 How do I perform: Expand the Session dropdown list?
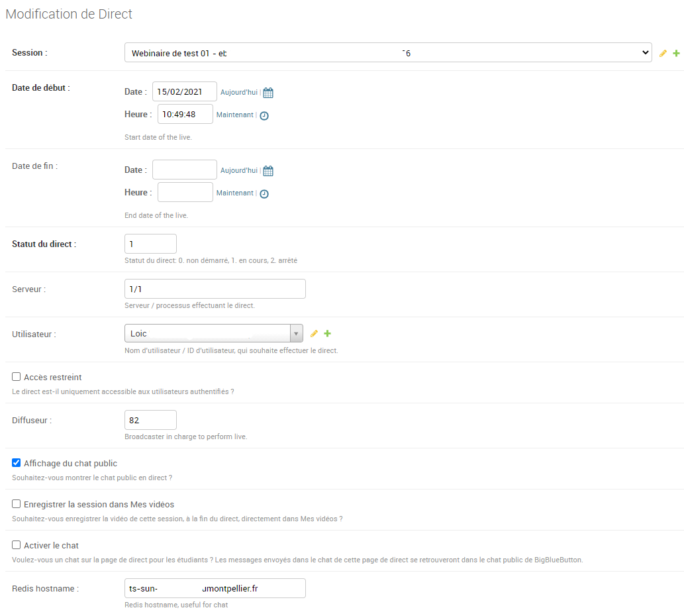387,53
